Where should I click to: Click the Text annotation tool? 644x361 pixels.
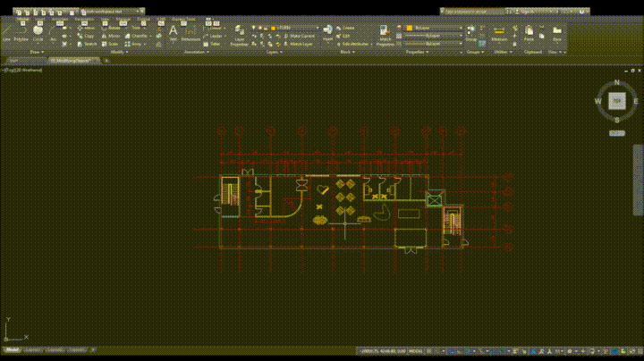174,33
